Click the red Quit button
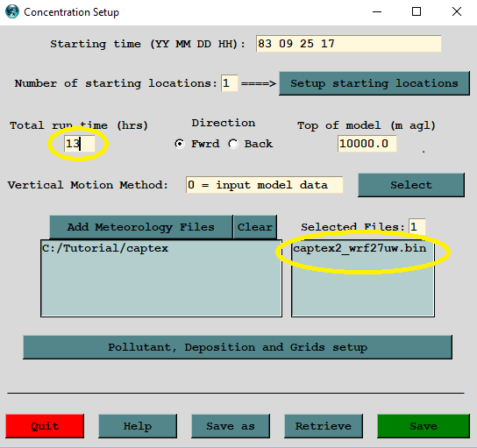This screenshot has height=448, width=477. tap(45, 426)
